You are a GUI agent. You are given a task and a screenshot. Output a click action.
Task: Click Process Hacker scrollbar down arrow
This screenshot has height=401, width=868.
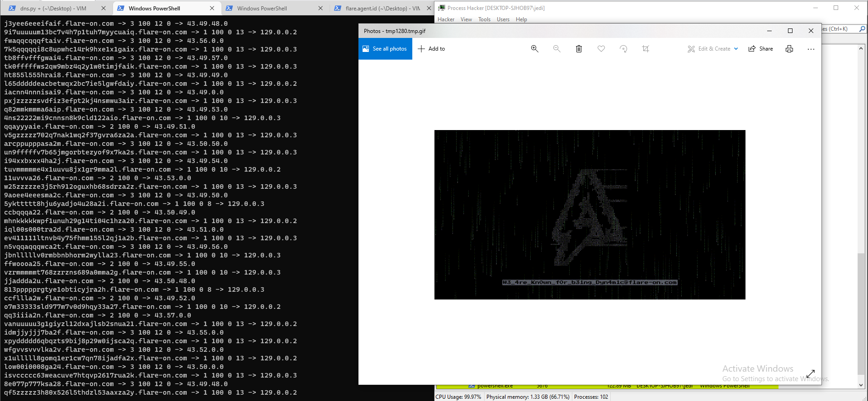pos(861,385)
